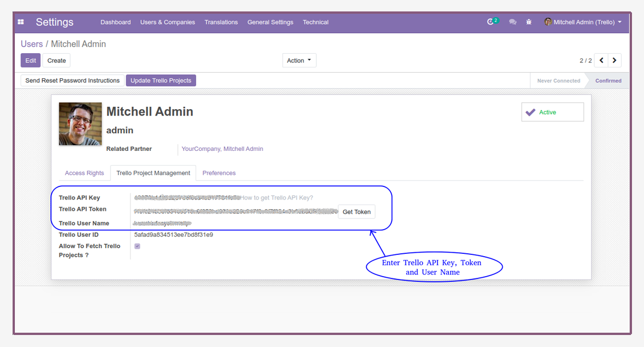Go to previous record arrow
This screenshot has height=347, width=644.
pos(602,61)
